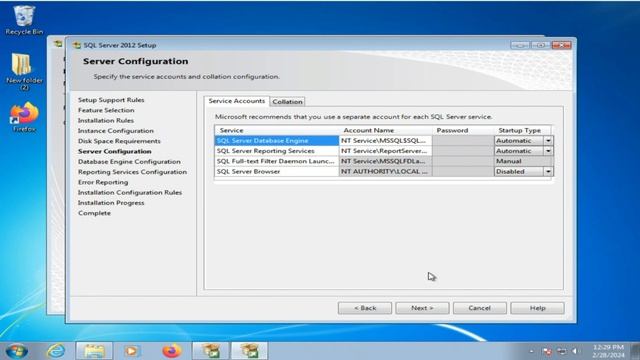Click the account name NT Service\ReportServer... cell
The image size is (640, 360).
point(385,151)
